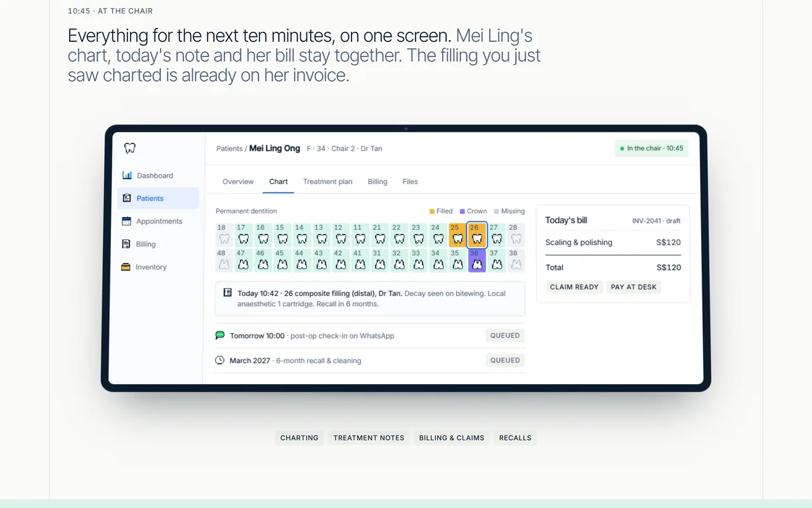Image resolution: width=812 pixels, height=508 pixels.
Task: Click the Missing legend swatch
Action: [497, 211]
